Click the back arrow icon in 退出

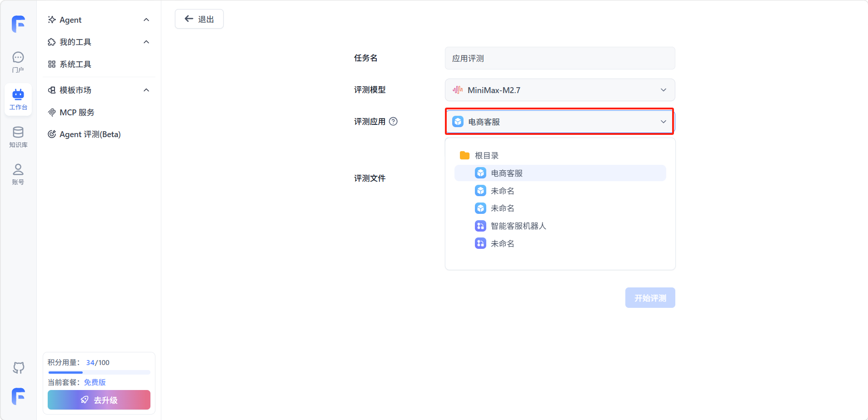coord(189,19)
